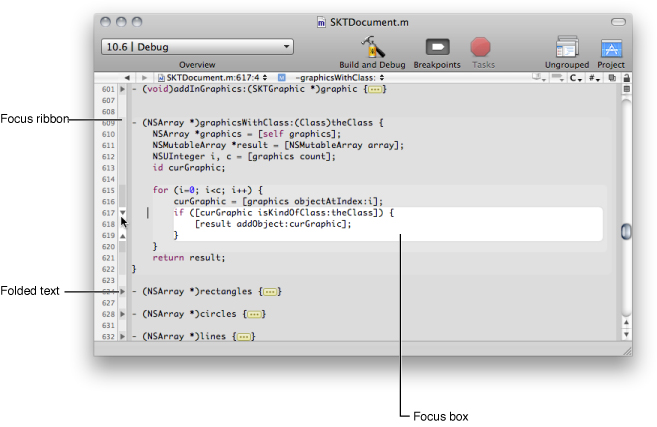Click the lock icon in navigation bar
This screenshot has width=657, height=427.
(x=626, y=77)
